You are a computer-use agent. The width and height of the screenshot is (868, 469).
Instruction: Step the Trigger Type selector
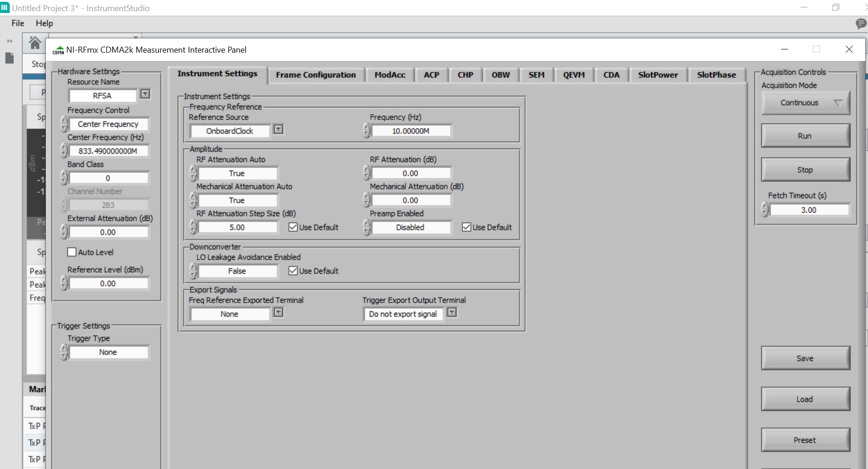coord(64,352)
